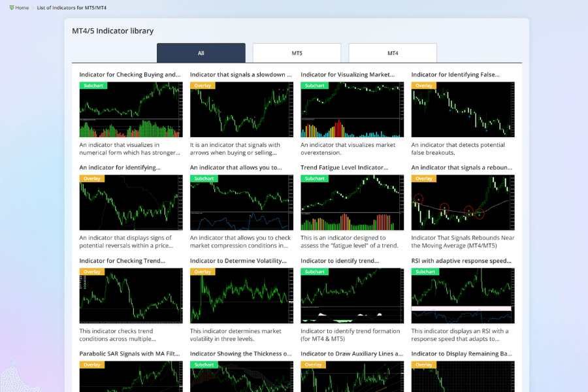Click 'Indicator That Signals Rebounds Near' description
This screenshot has width=588, height=392.
463,242
